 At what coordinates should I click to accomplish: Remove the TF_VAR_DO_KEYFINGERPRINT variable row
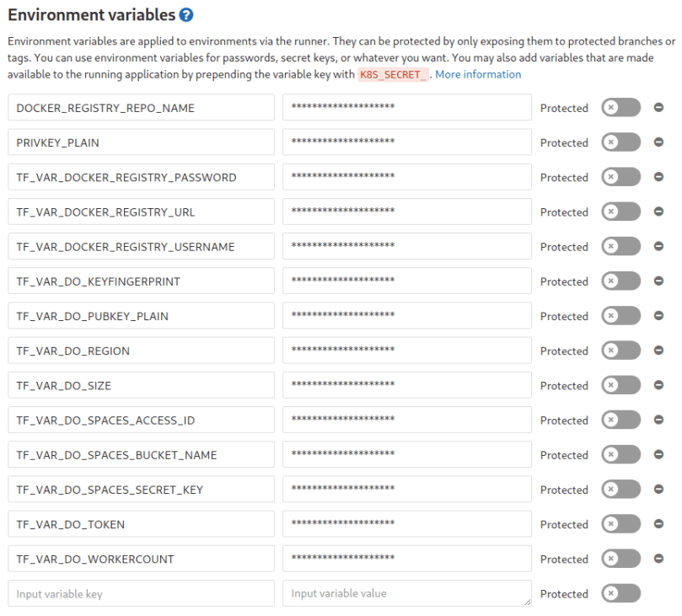[658, 281]
